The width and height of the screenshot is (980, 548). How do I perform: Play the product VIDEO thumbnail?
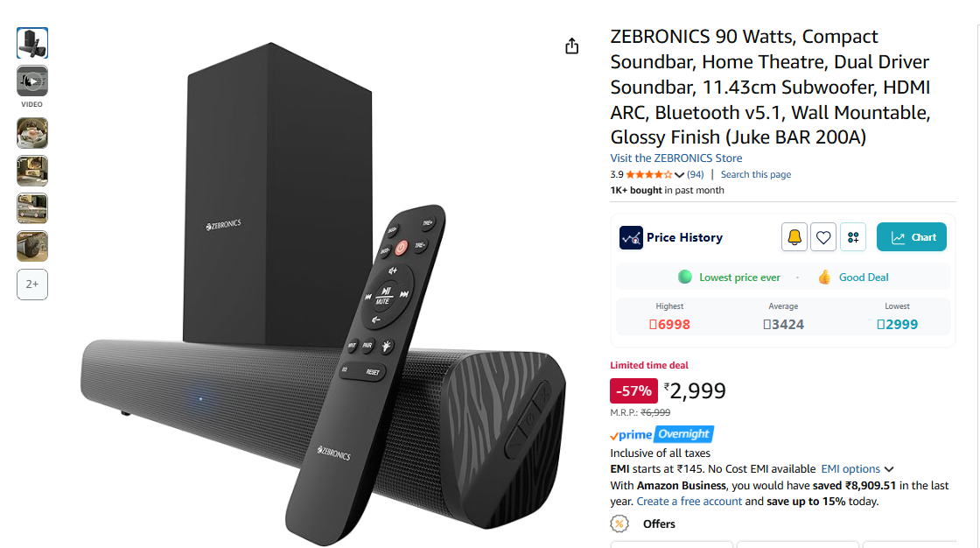tap(32, 81)
